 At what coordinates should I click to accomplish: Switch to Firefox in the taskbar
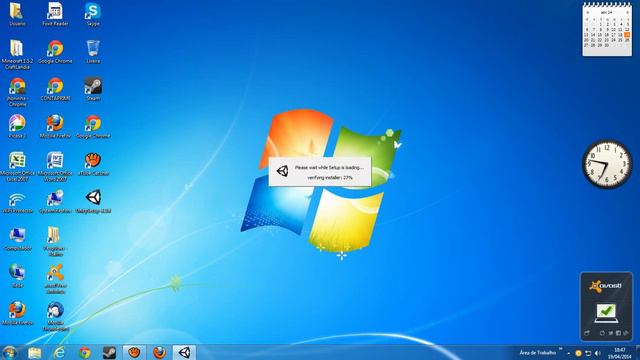pos(159,353)
